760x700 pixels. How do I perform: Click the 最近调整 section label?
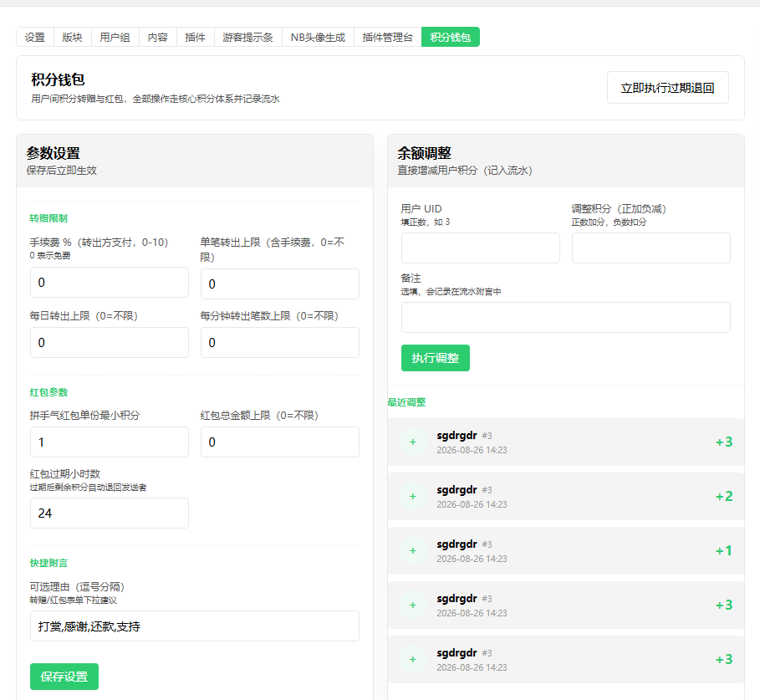406,402
